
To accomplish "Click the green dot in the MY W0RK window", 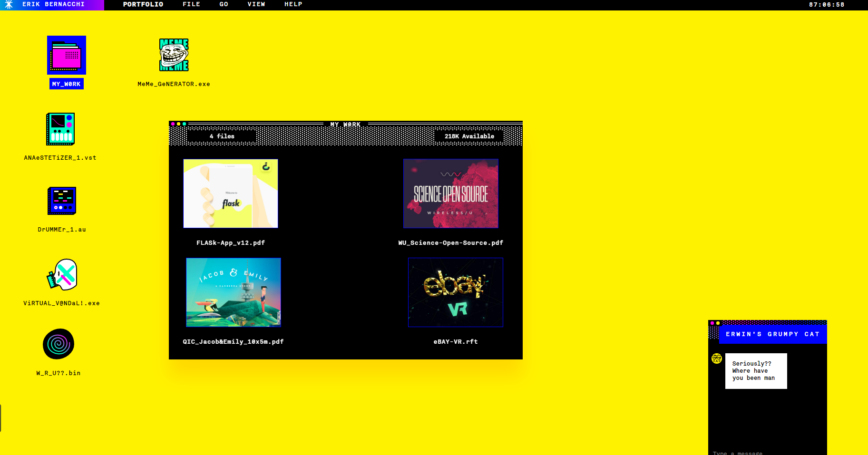I will click(185, 124).
